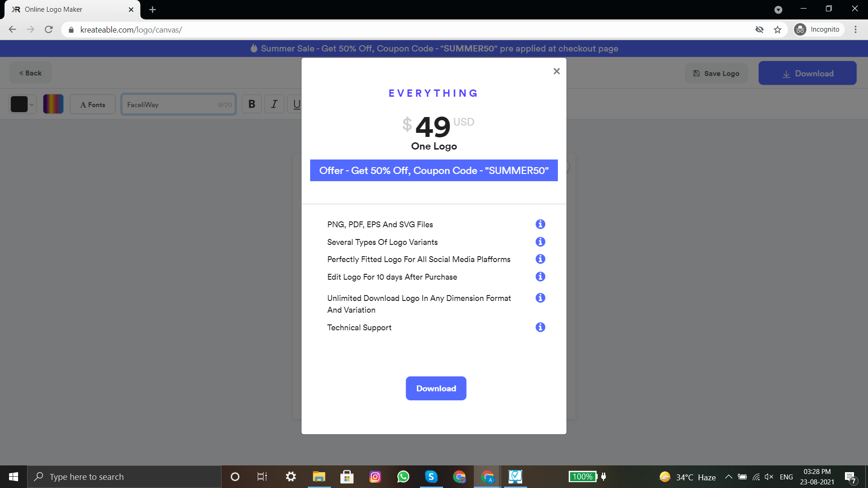Click top-right Download button in header
Screen dimensions: 868x488
click(807, 73)
